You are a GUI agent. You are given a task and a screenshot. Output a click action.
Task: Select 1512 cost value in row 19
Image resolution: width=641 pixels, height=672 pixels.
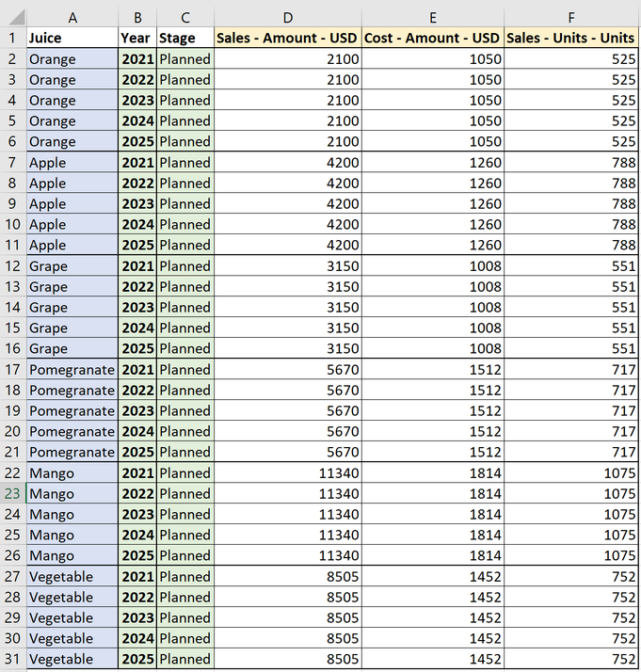433,410
